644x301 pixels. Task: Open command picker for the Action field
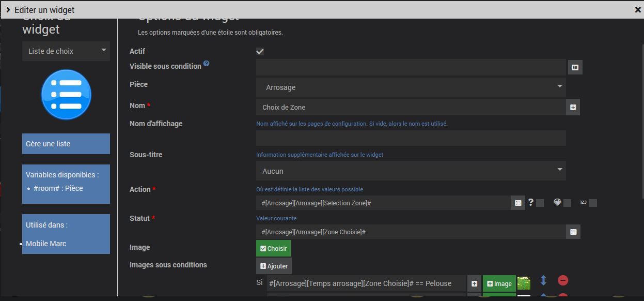[518, 203]
